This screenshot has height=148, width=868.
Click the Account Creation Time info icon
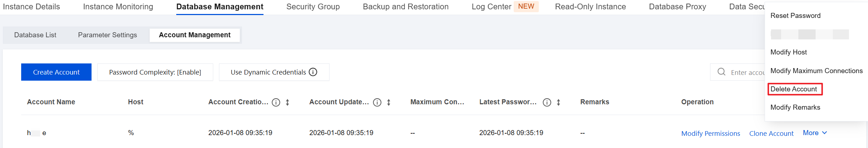(276, 102)
